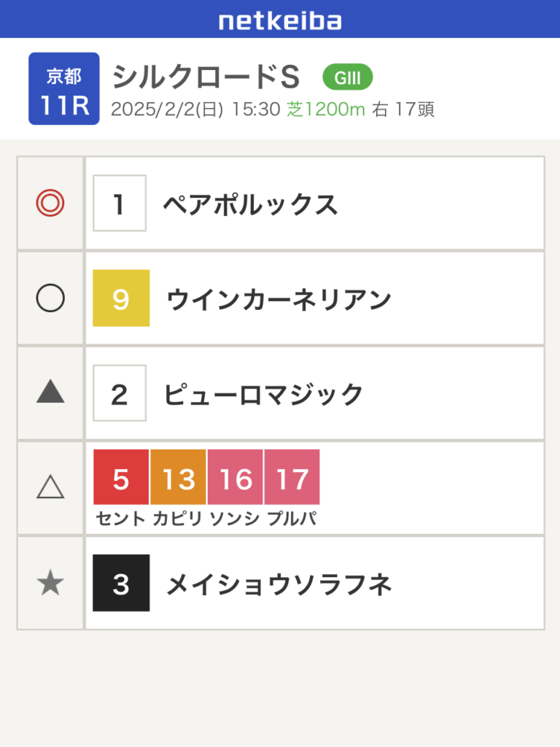Viewport: 560px width, 747px height.
Task: Click the double-circle favorite mark icon
Action: [50, 204]
